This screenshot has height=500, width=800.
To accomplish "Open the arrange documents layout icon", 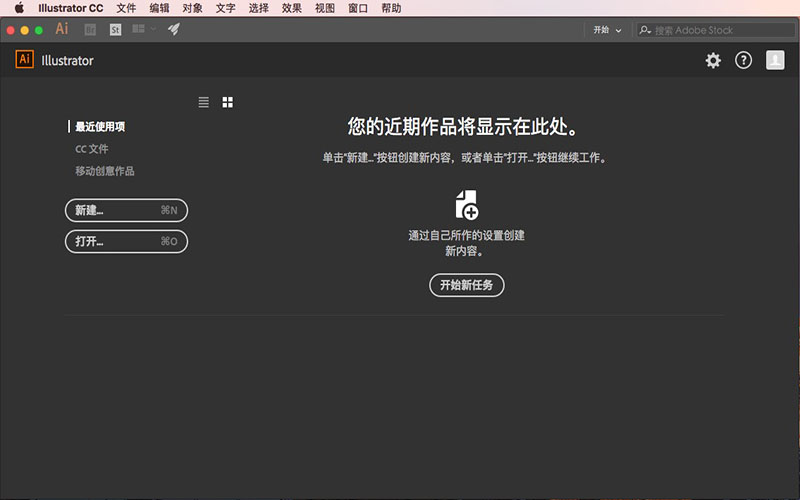I will [138, 29].
